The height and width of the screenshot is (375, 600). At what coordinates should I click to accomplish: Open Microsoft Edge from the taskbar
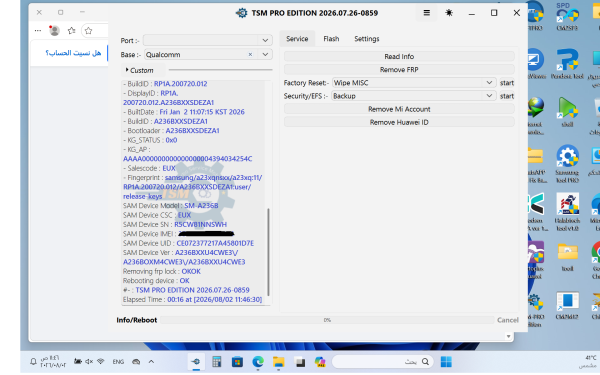[x=258, y=362]
